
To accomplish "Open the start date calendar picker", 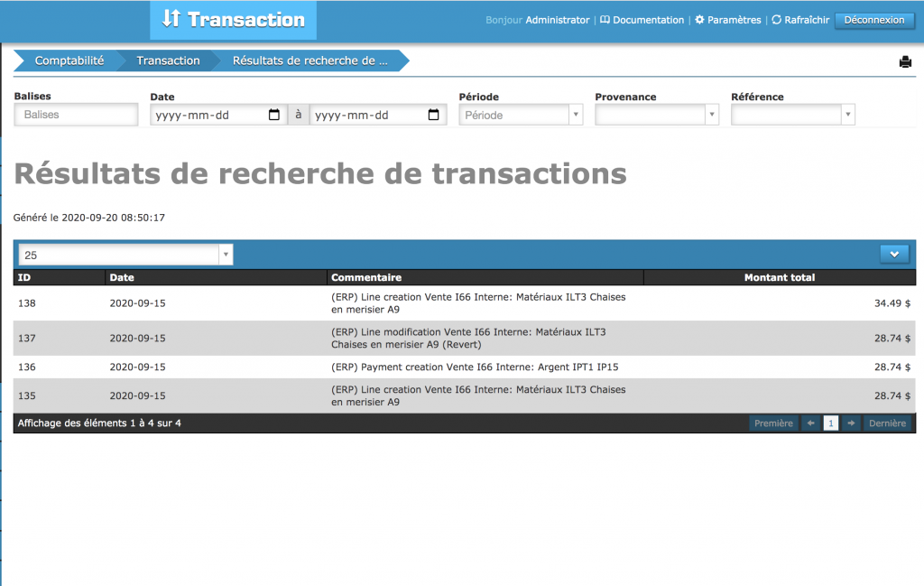I will click(274, 115).
